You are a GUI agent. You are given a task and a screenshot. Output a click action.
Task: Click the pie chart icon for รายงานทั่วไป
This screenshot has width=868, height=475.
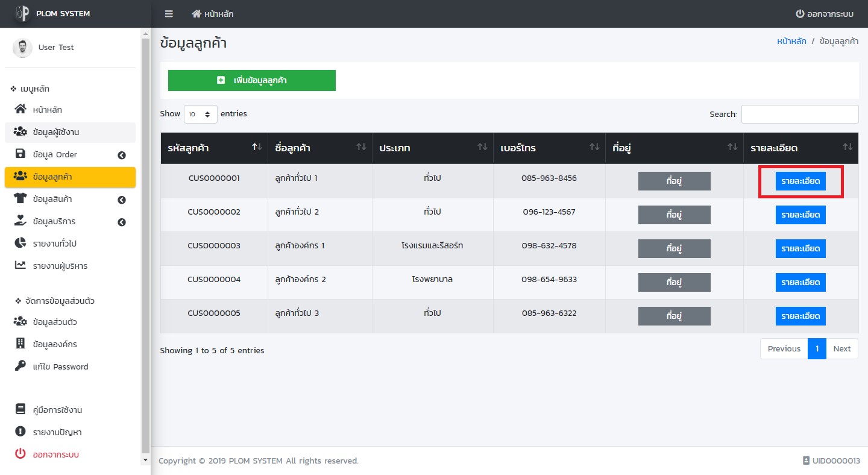20,243
